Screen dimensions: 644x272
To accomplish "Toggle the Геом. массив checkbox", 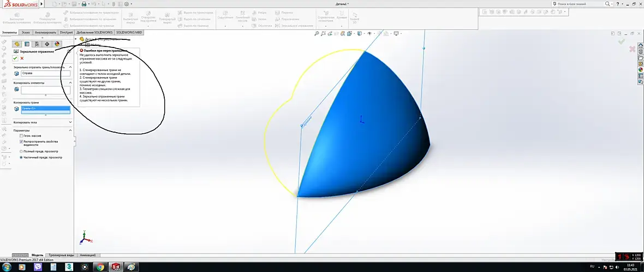I will tap(21, 135).
